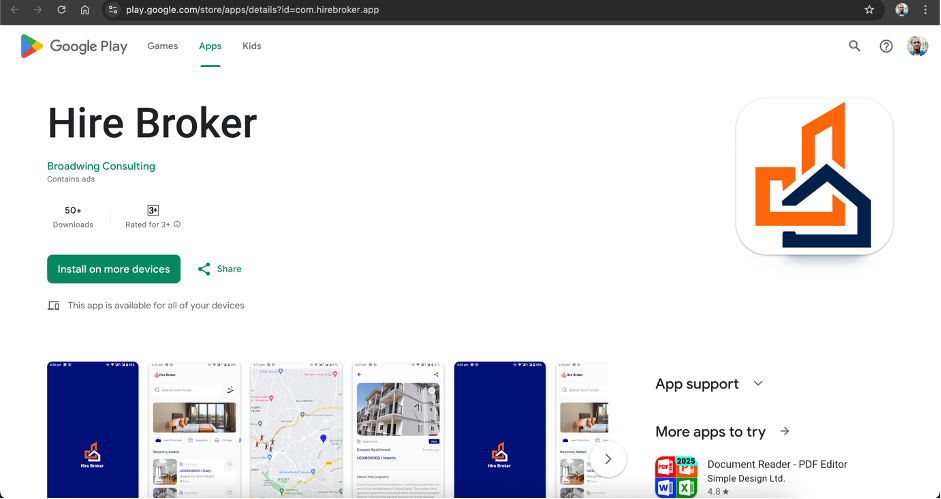This screenshot has height=499, width=941.
Task: Bookmark this page with the star icon
Action: coord(869,10)
